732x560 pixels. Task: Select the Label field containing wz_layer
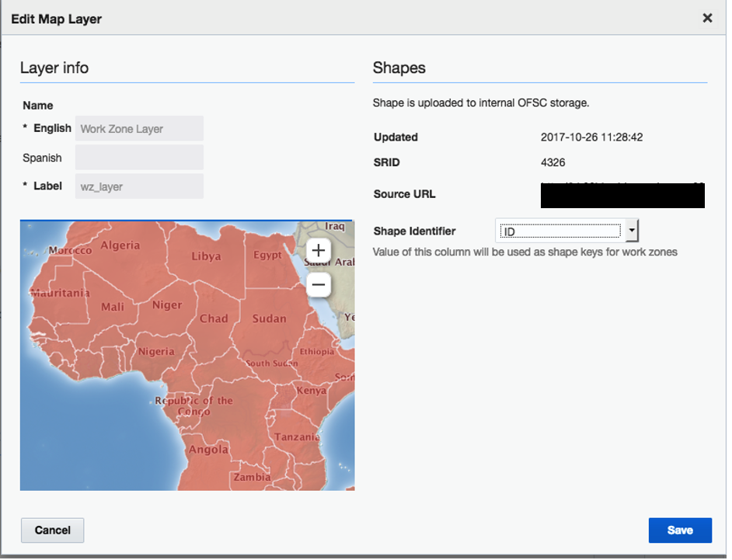139,186
